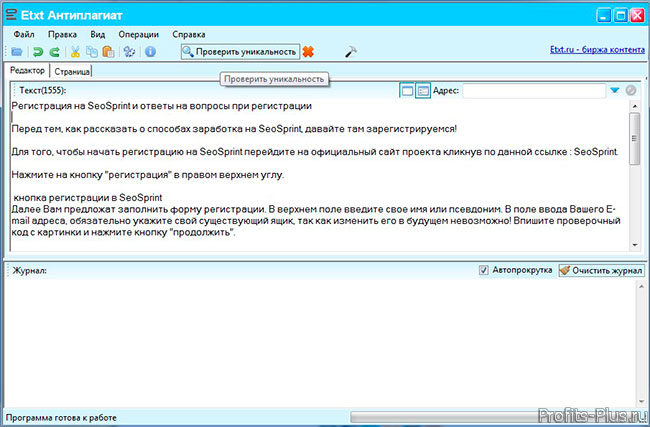Cancel check with the orange cross icon

308,52
